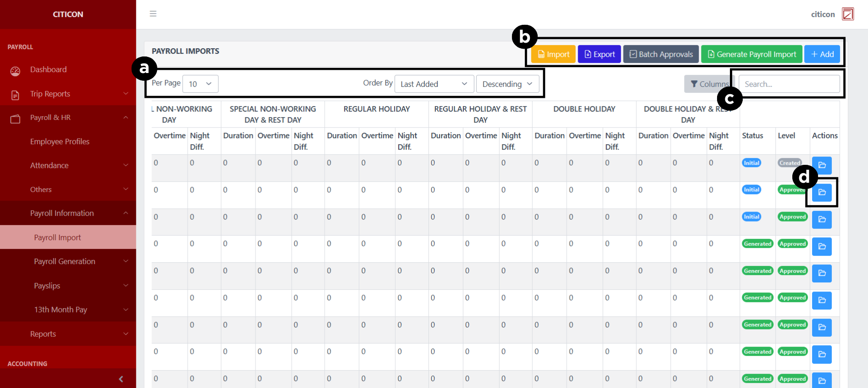Select Payroll Import in sidebar
Screen dimensions: 868x388
(x=57, y=237)
